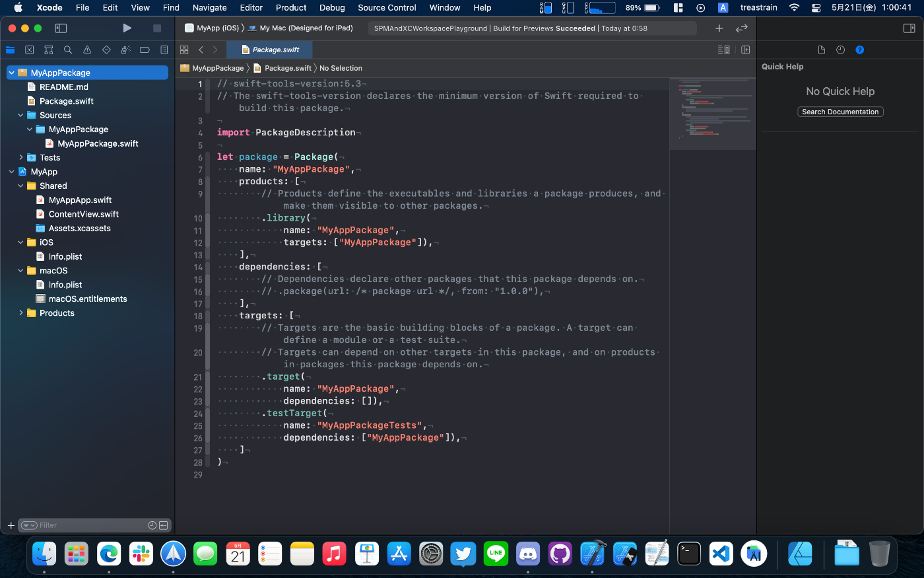924x578 pixels.
Task: Show the File inspector
Action: click(x=821, y=50)
